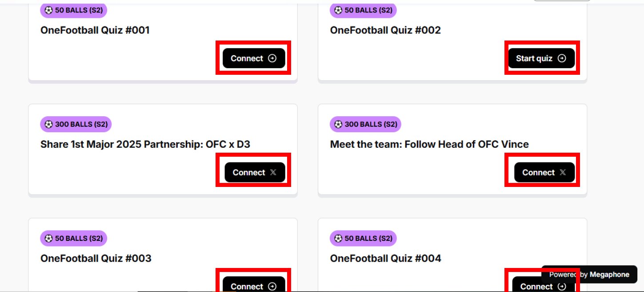Click arrow icon in Quiz #003 Connect button
The image size is (644, 292).
point(272,286)
